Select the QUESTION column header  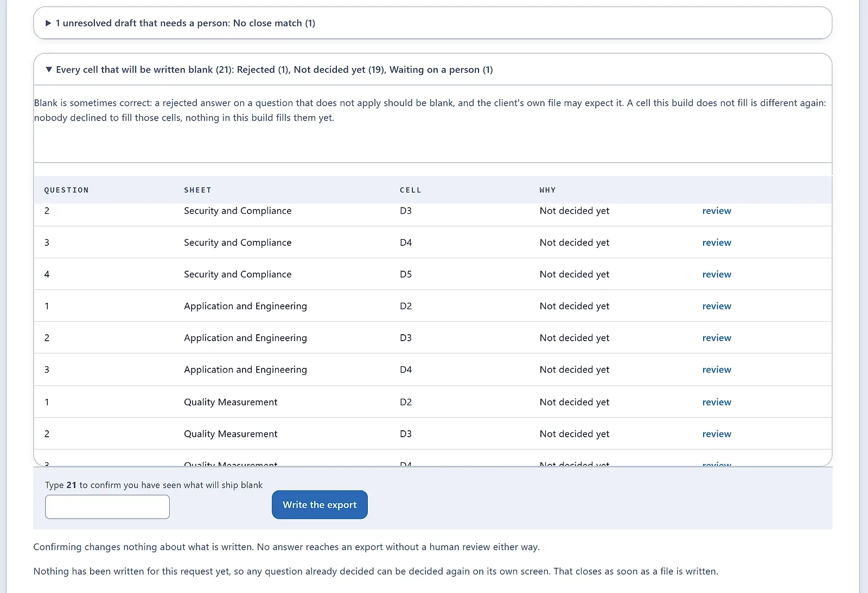pos(66,190)
